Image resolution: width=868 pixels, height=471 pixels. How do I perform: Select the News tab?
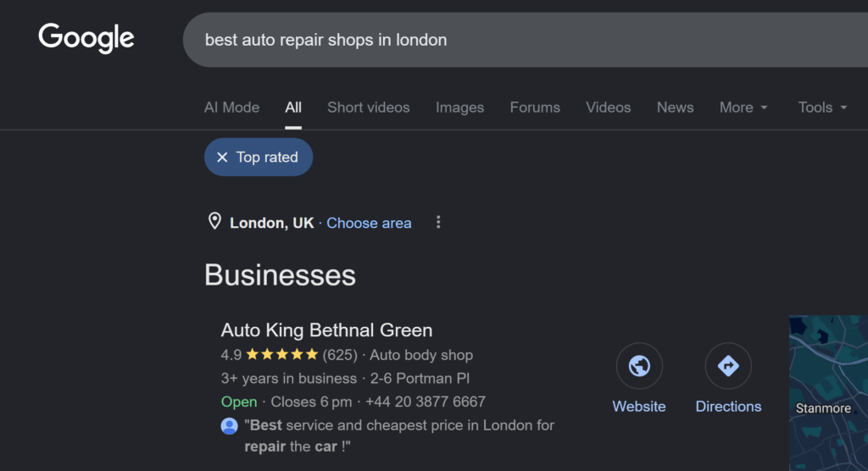click(675, 108)
